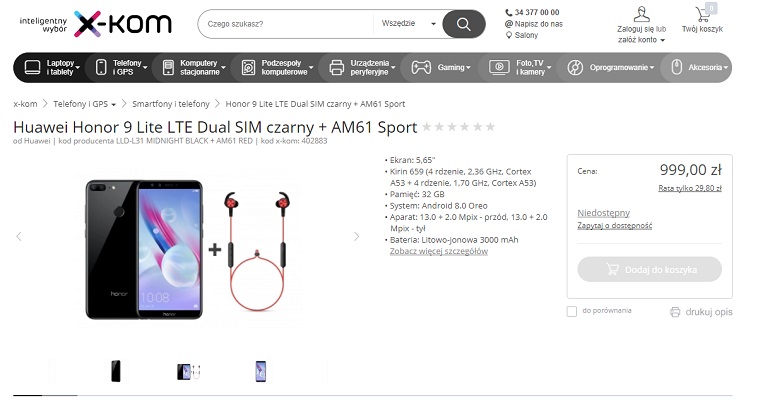The height and width of the screenshot is (400, 758).
Task: Click the Dodaj do koszyka button
Action: (x=649, y=269)
